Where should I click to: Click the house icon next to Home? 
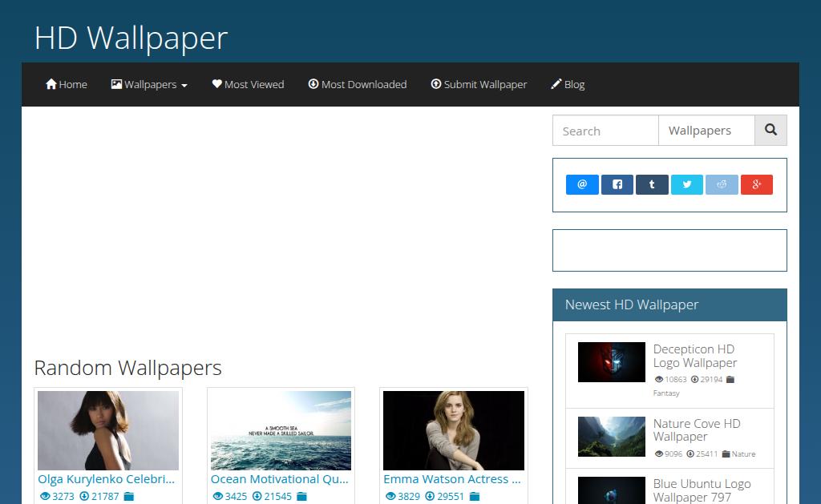pos(51,84)
